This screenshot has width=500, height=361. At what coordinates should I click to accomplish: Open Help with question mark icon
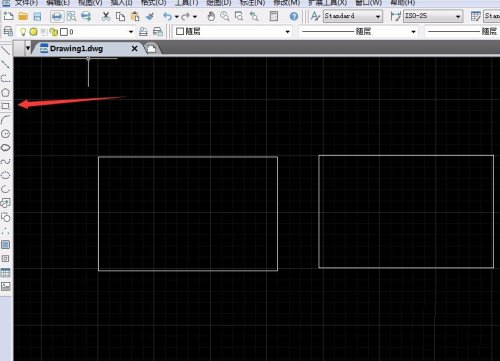pyautogui.click(x=294, y=16)
